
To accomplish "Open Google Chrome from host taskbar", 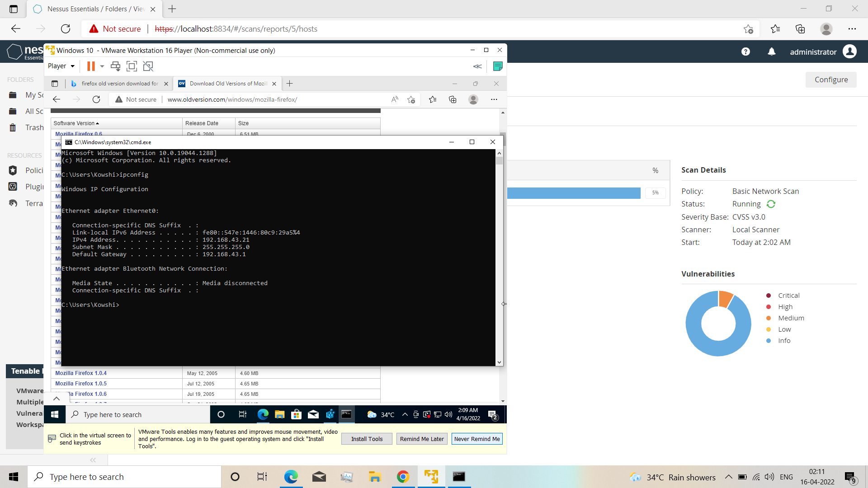I will (403, 477).
